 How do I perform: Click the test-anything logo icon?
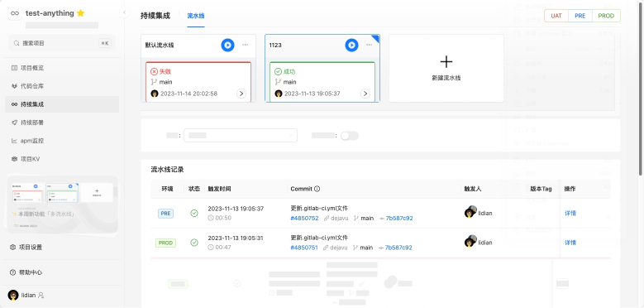[x=15, y=13]
